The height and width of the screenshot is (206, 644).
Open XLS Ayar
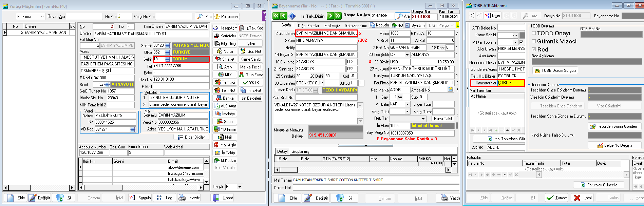coord(225,106)
